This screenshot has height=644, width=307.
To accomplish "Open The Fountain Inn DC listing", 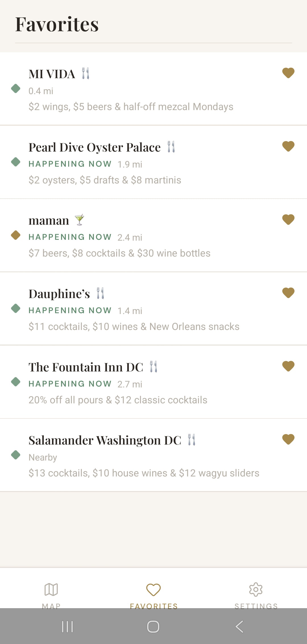I will point(86,367).
